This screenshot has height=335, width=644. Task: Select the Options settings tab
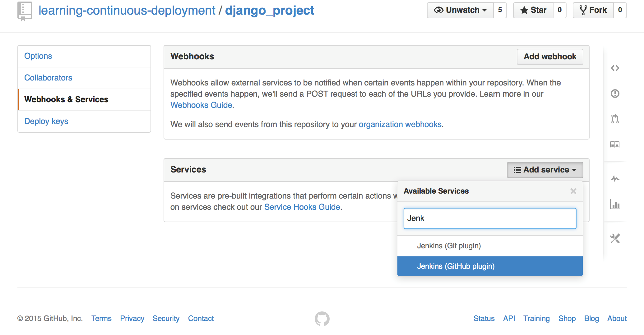(x=84, y=56)
